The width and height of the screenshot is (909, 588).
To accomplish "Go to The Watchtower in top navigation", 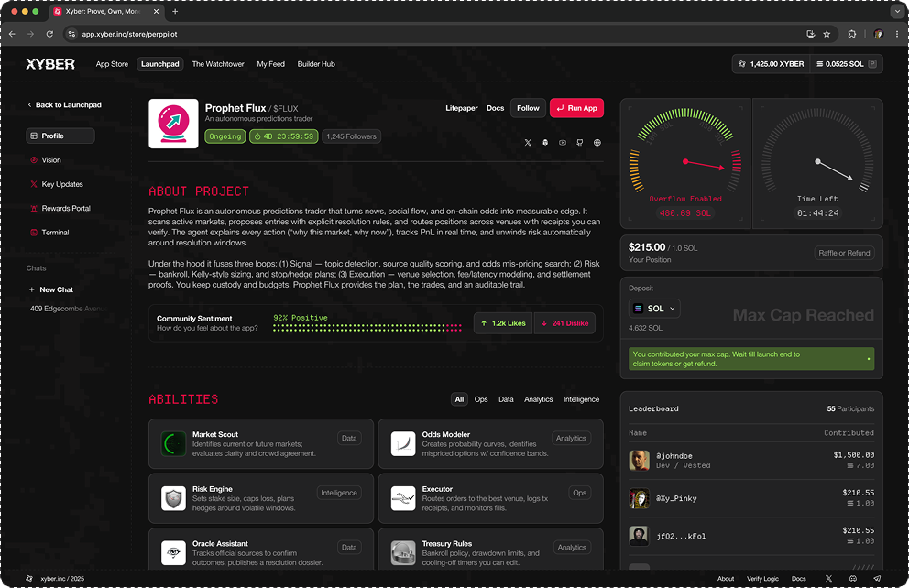I will [218, 64].
